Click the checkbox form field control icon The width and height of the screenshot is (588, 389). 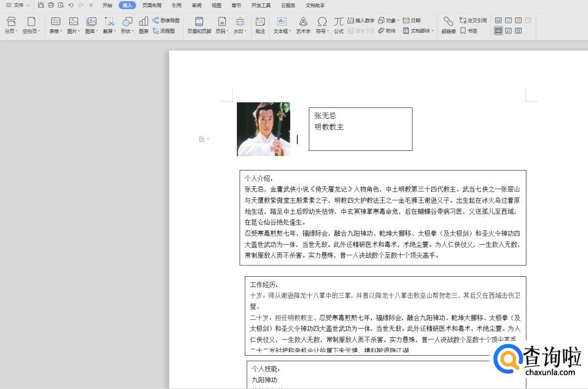pos(508,20)
